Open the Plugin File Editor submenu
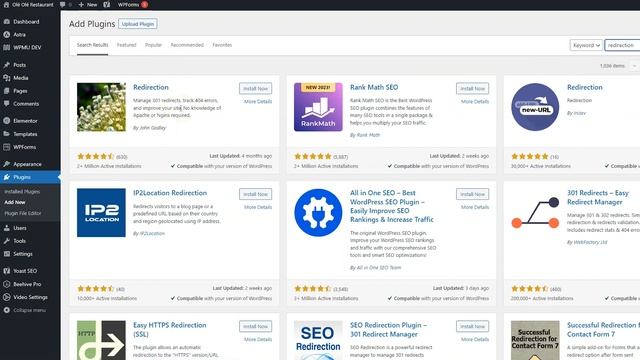This screenshot has width=640, height=360. (x=23, y=213)
